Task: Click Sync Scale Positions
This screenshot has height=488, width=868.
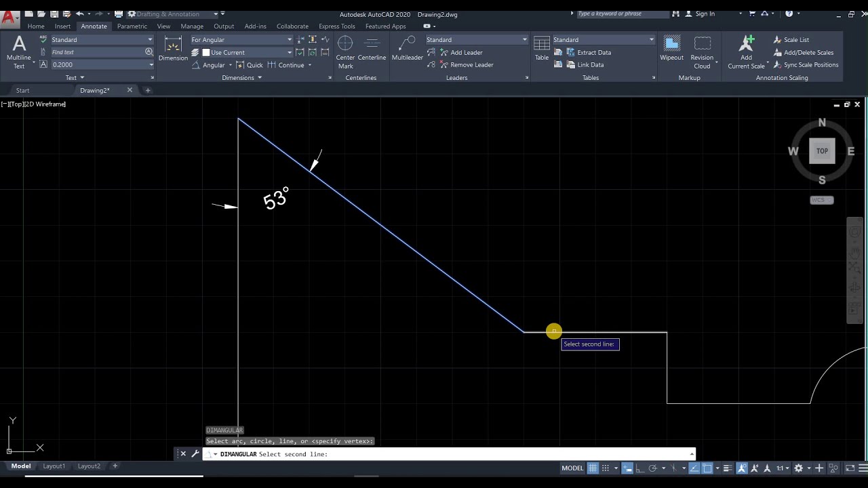Action: point(806,65)
